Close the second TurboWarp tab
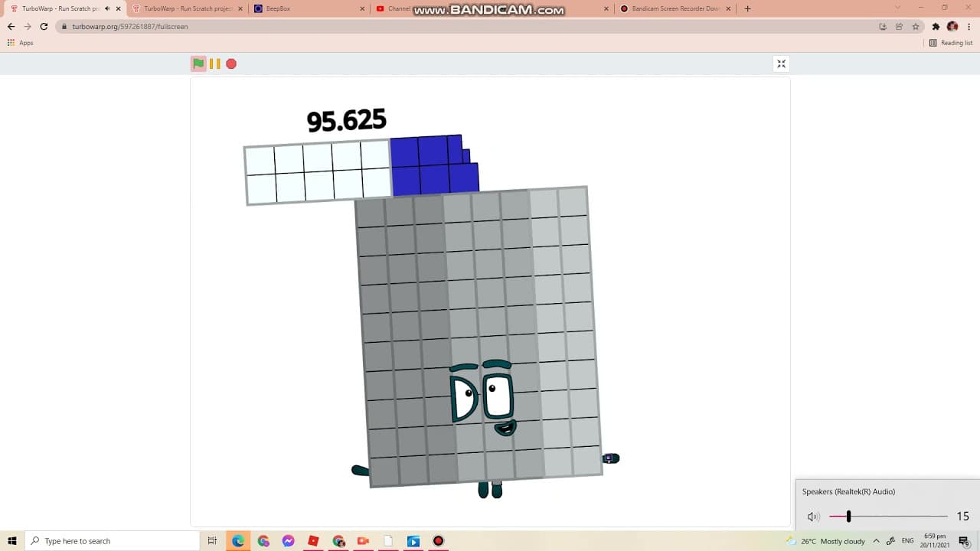The image size is (980, 551). coord(240,8)
